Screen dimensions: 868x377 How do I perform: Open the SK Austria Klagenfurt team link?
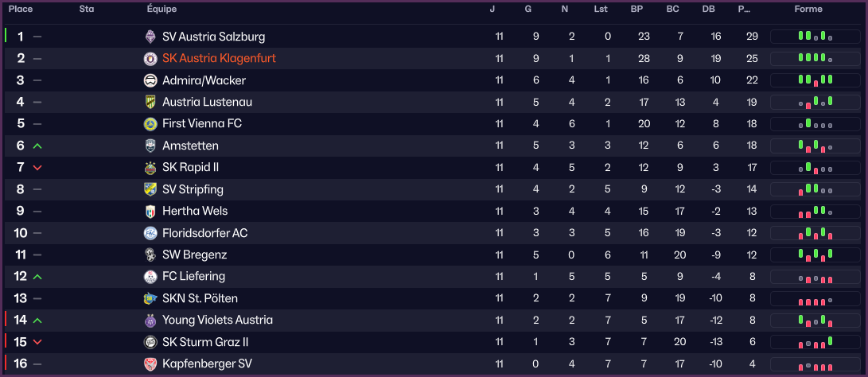pyautogui.click(x=219, y=59)
